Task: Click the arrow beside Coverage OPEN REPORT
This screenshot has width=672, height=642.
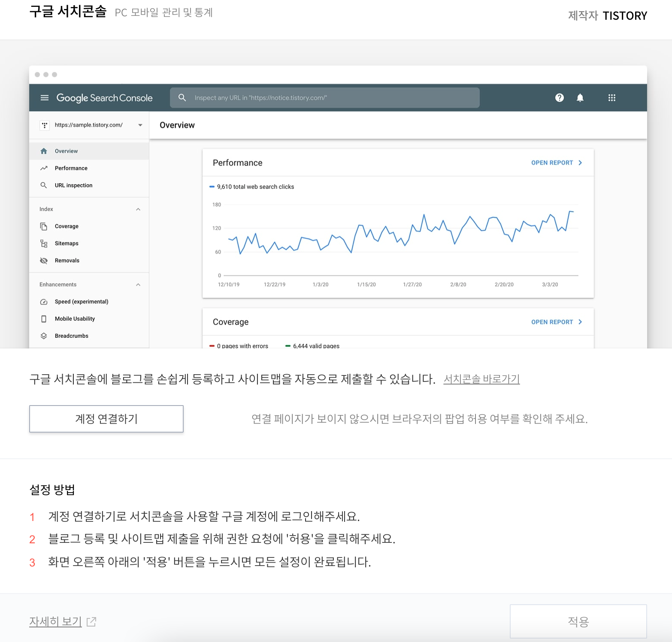Action: tap(580, 322)
